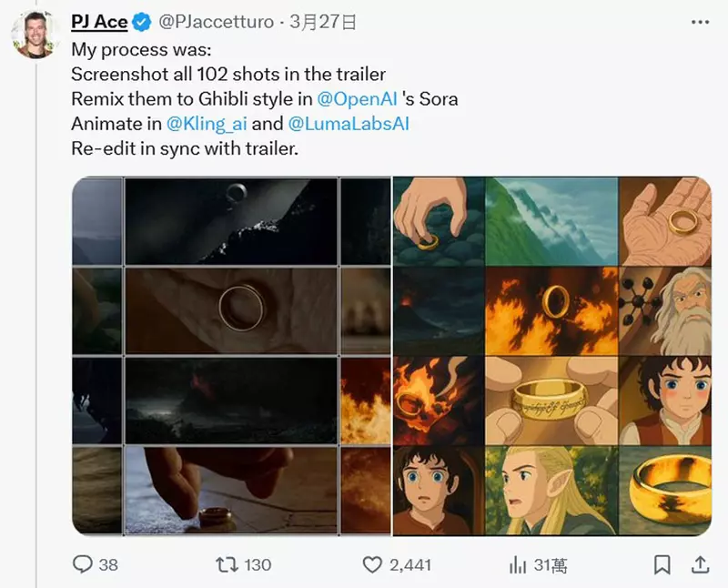Click the 31萬 views count
Image resolution: width=728 pixels, height=588 pixels.
[x=550, y=564]
